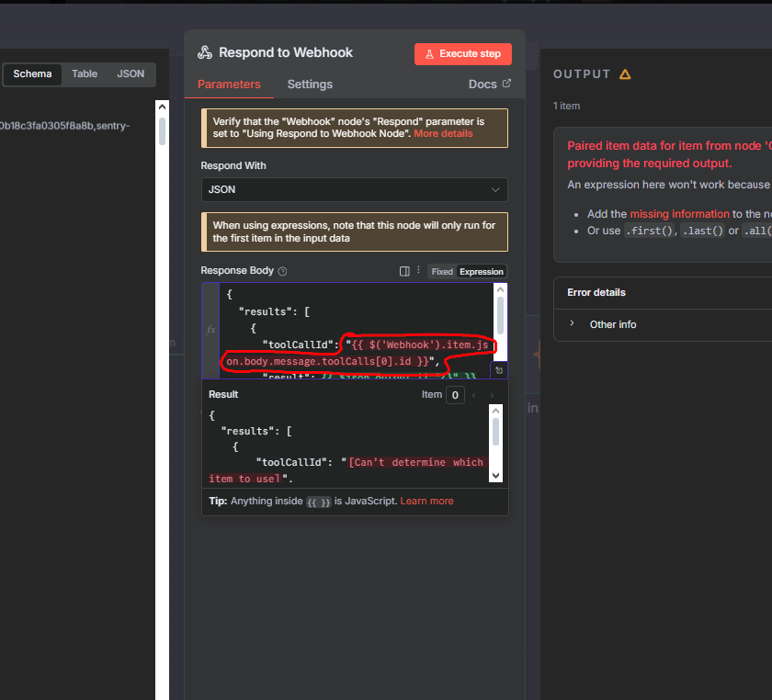The image size is (772, 700).
Task: Click the output warning triangle icon
Action: [625, 74]
